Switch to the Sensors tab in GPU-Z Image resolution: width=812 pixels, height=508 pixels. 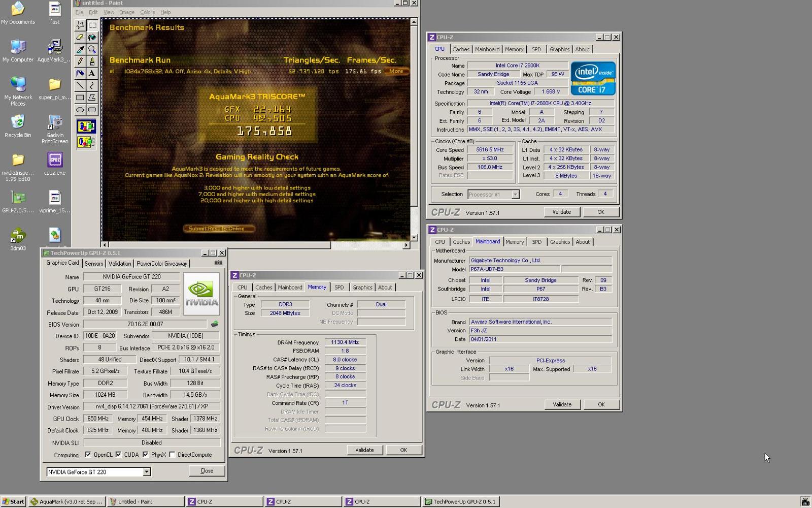(x=94, y=264)
